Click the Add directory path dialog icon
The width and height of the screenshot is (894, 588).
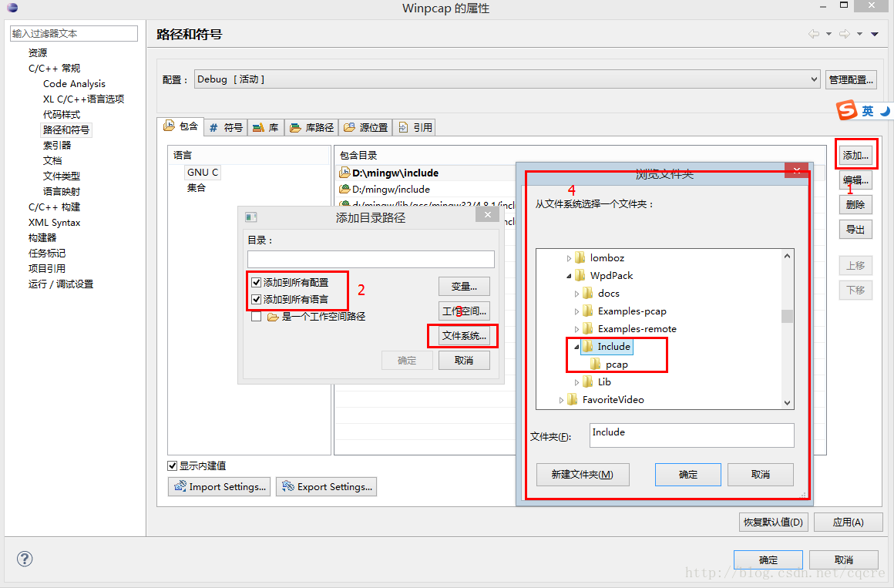pyautogui.click(x=251, y=217)
